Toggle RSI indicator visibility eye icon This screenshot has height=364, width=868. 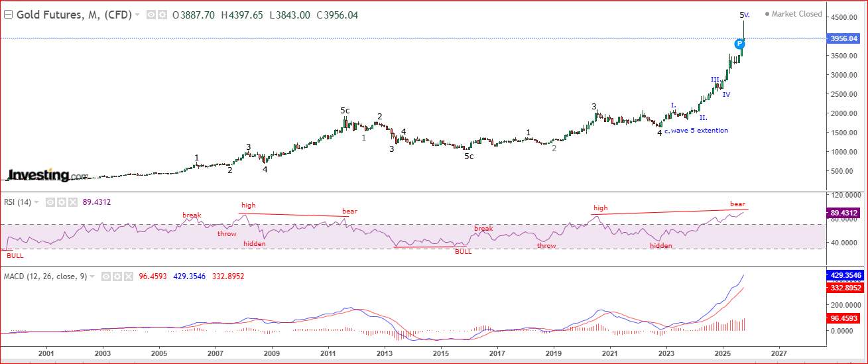pyautogui.click(x=49, y=202)
